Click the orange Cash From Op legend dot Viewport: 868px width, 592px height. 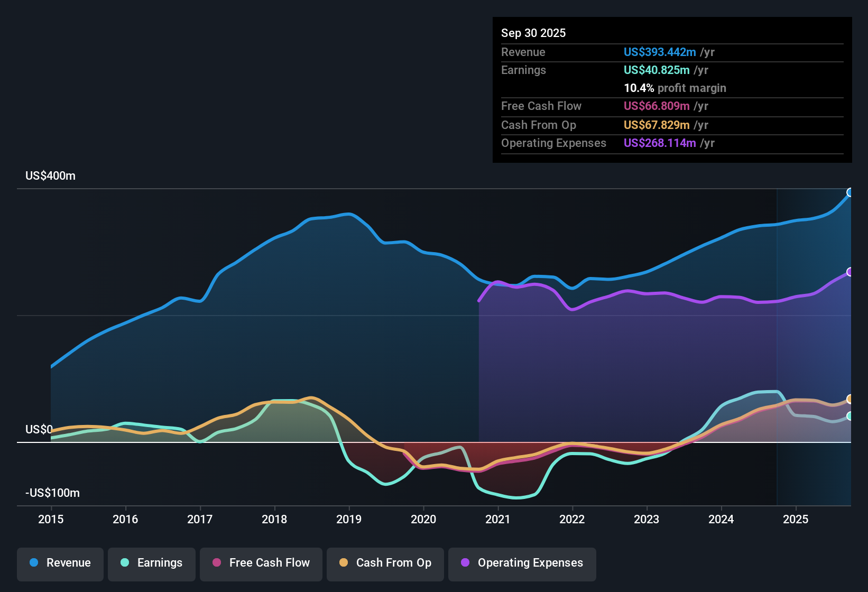pos(343,563)
